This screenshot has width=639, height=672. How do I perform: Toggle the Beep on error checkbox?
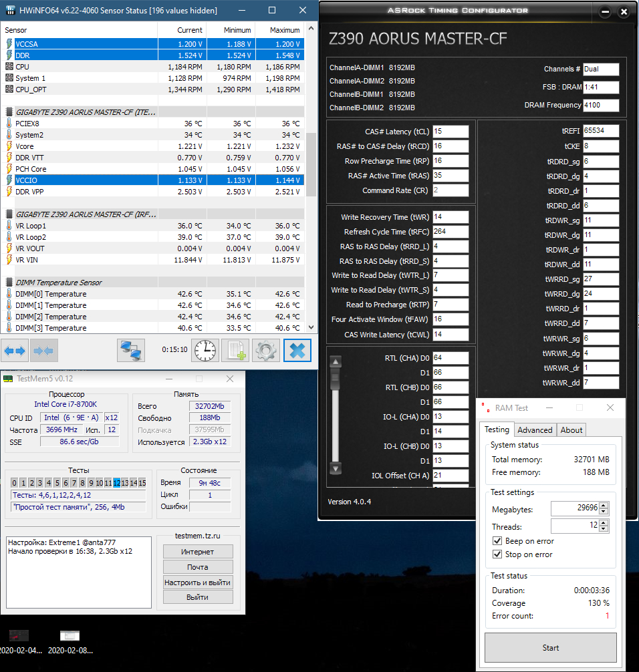tap(497, 541)
